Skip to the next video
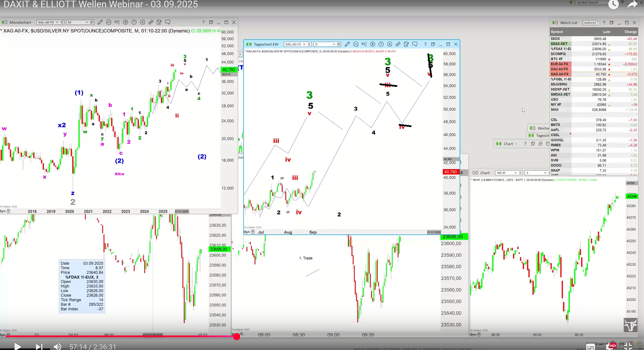The width and height of the screenshot is (644, 350). (x=39, y=347)
